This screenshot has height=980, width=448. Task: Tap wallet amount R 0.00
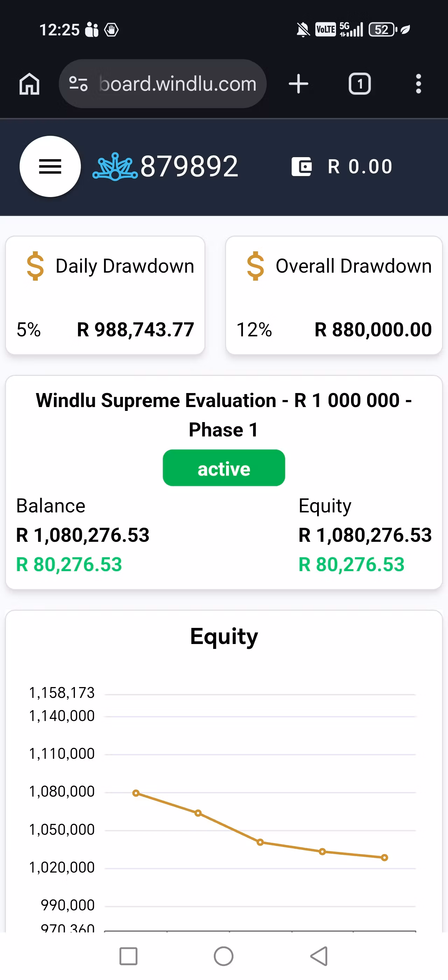tap(360, 167)
